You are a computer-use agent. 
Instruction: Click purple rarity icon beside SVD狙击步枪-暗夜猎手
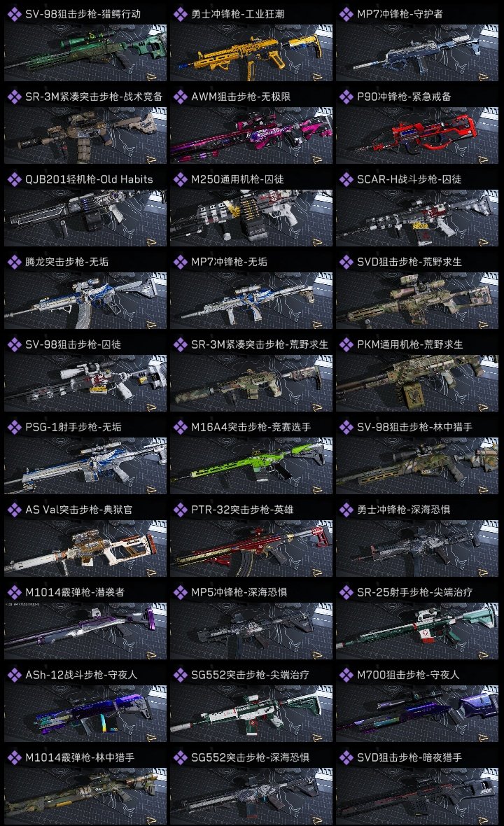tap(346, 757)
